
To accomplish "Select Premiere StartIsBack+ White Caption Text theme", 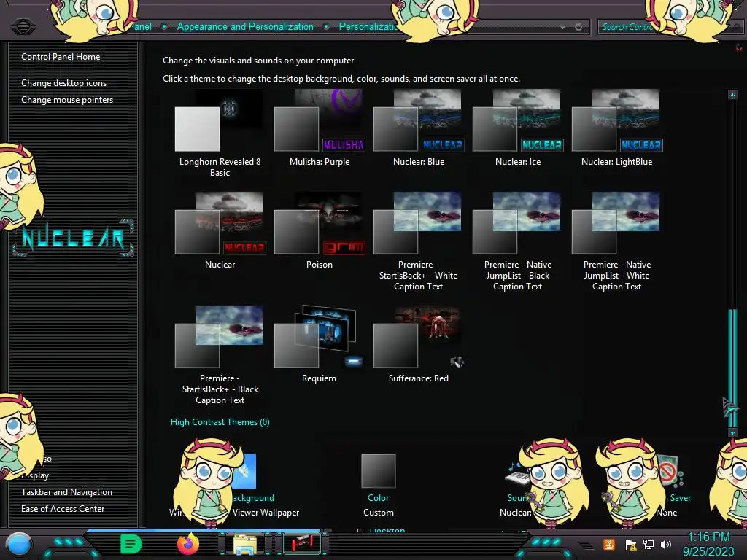I will click(x=418, y=241).
